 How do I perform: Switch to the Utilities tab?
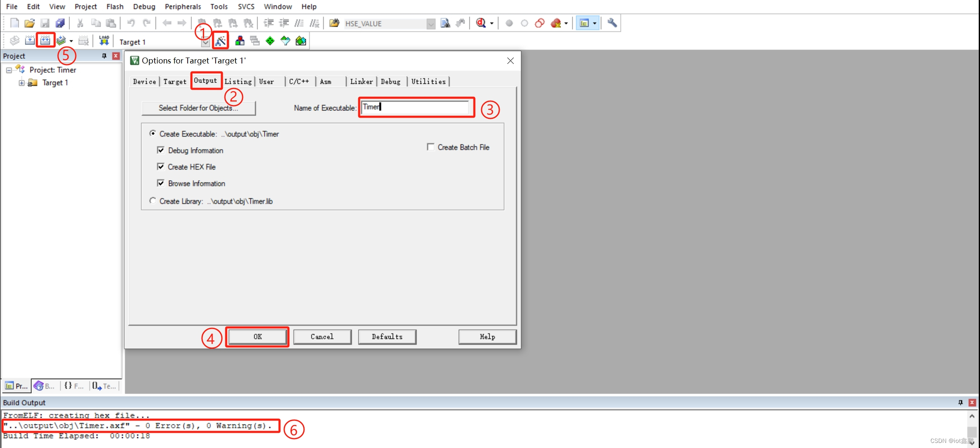(x=428, y=82)
